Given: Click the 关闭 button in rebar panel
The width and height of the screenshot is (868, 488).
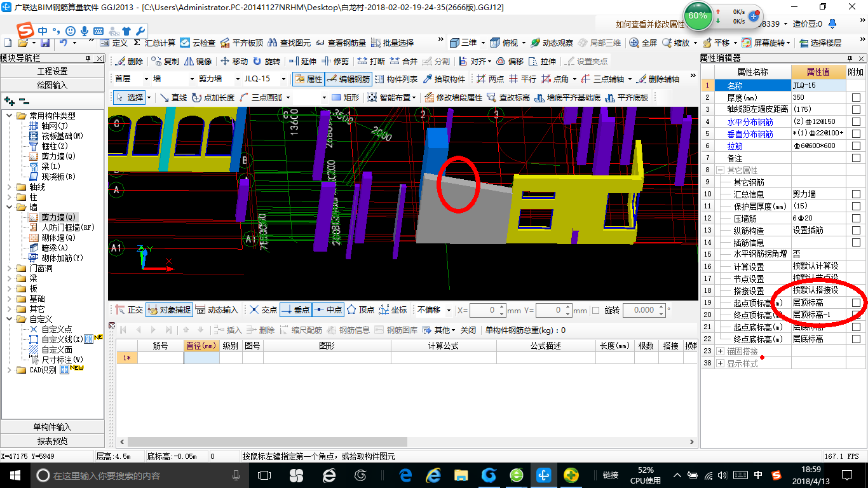Looking at the screenshot, I should (468, 330).
